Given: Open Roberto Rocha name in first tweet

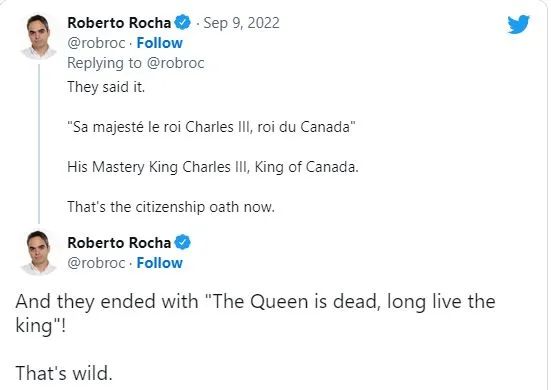Looking at the screenshot, I should coord(119,23).
